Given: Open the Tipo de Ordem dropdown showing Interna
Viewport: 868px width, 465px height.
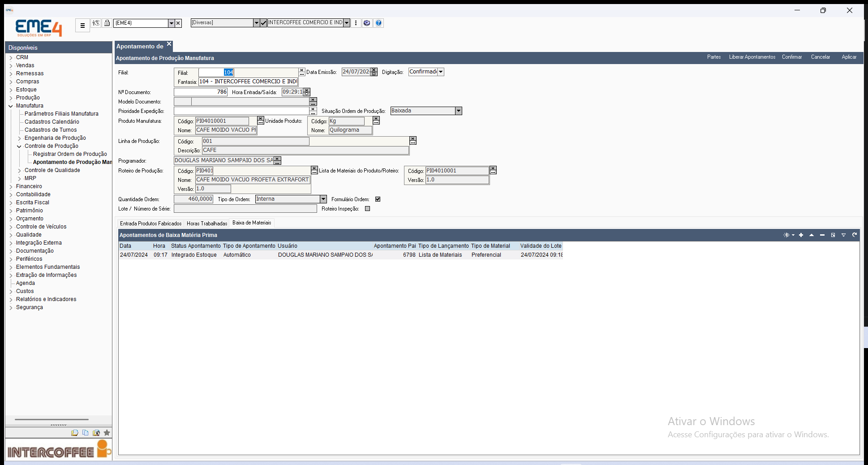Looking at the screenshot, I should [x=323, y=199].
